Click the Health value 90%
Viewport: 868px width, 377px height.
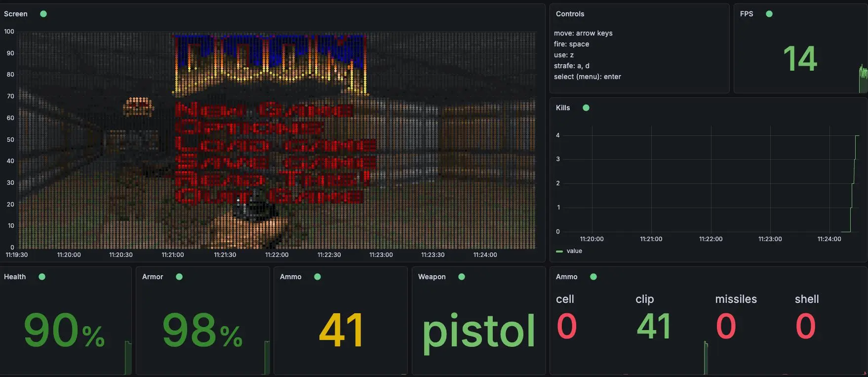[x=64, y=330]
